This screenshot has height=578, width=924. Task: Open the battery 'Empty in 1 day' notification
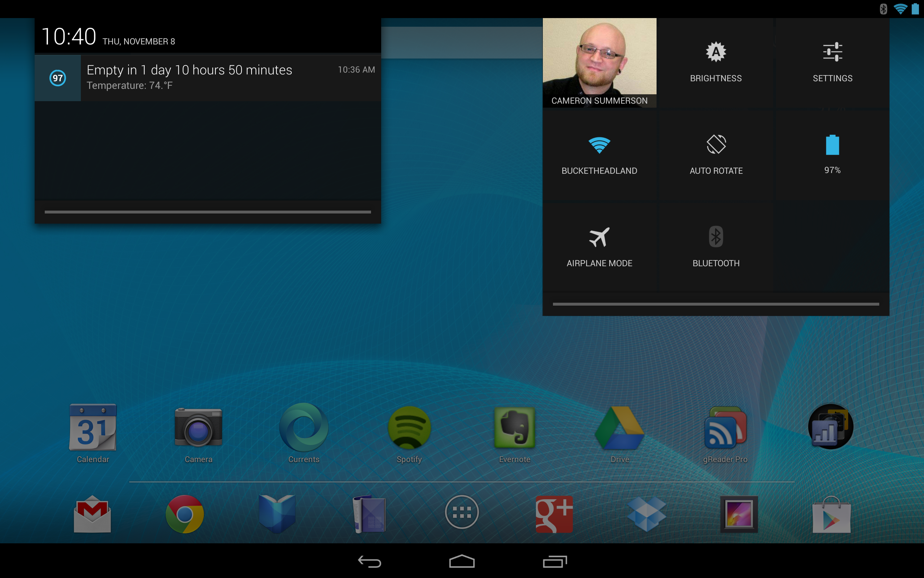(x=208, y=78)
